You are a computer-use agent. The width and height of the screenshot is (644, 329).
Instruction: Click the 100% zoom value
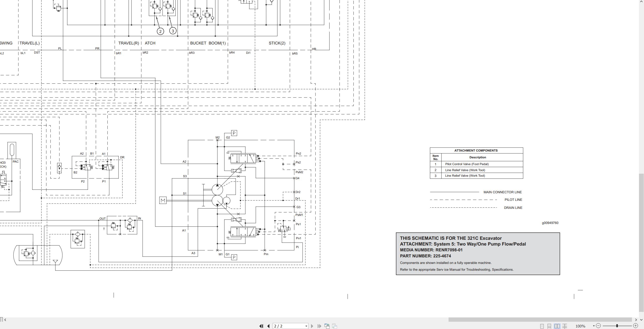580,326
